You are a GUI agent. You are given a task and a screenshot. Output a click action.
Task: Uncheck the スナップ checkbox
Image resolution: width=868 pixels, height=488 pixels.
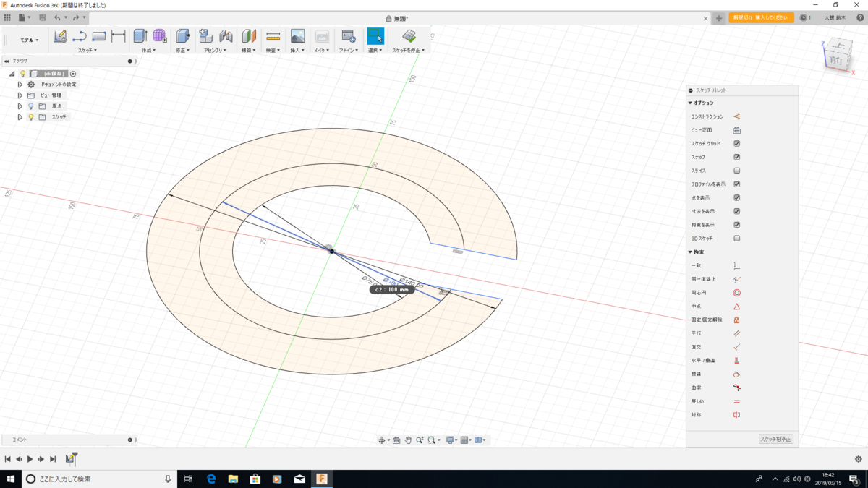pyautogui.click(x=736, y=157)
